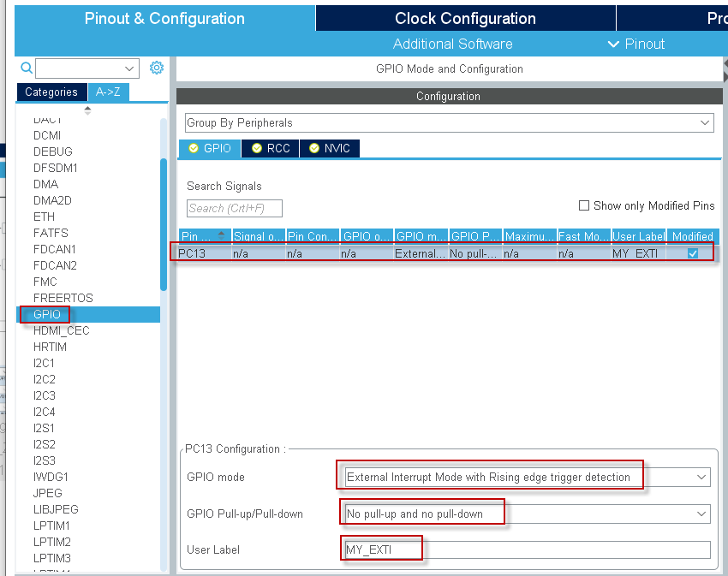Select DEBUG in peripheral list
The height and width of the screenshot is (576, 728).
pos(53,151)
